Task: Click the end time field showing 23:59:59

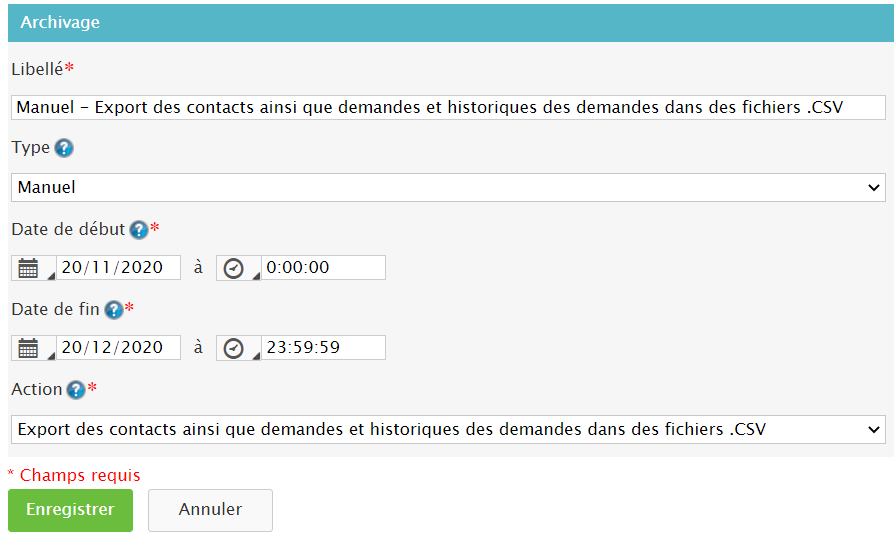Action: pyautogui.click(x=322, y=348)
